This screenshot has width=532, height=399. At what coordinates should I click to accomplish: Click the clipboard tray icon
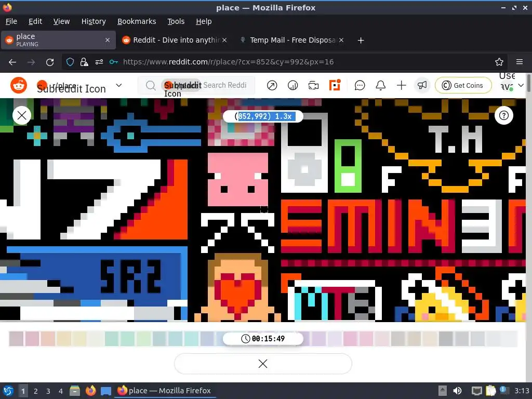click(490, 391)
